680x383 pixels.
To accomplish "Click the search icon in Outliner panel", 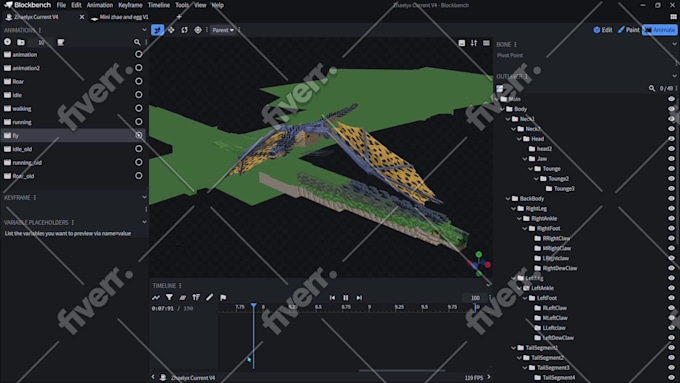I will tap(651, 88).
